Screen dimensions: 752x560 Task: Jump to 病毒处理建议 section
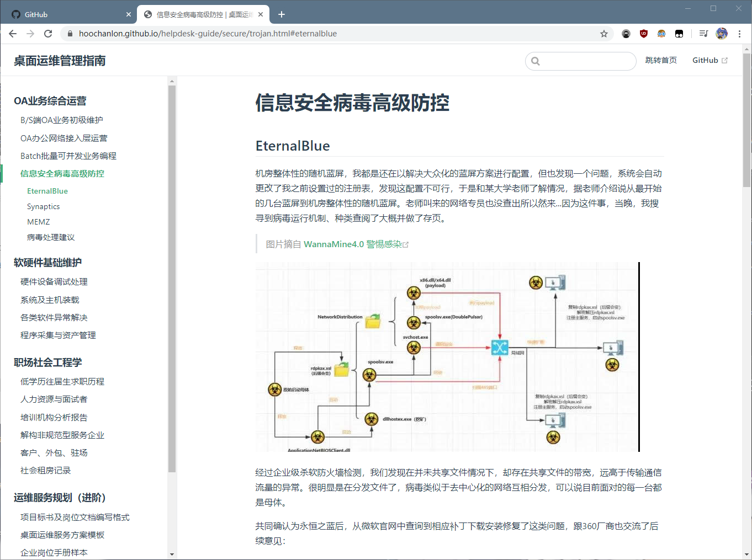click(51, 237)
